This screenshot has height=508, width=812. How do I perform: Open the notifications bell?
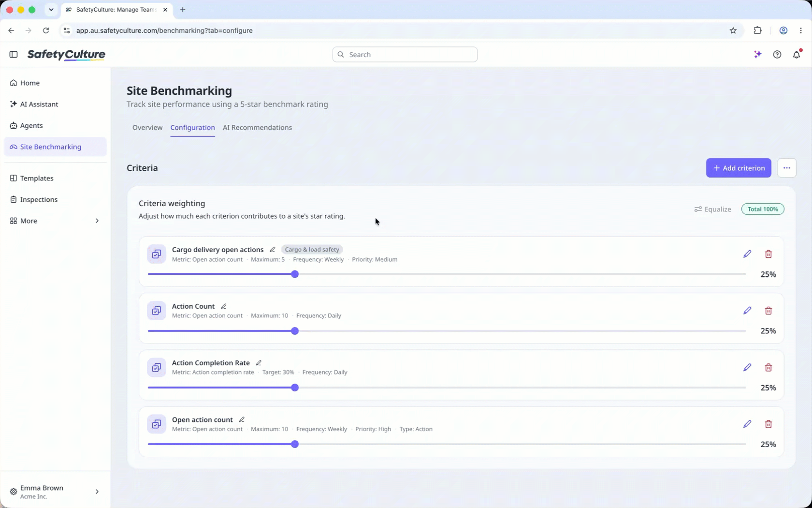tap(797, 55)
